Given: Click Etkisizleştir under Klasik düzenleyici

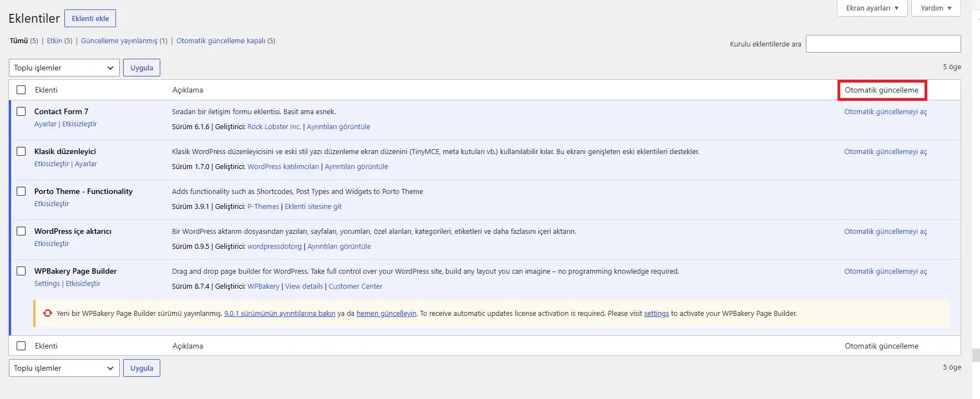Looking at the screenshot, I should point(52,163).
